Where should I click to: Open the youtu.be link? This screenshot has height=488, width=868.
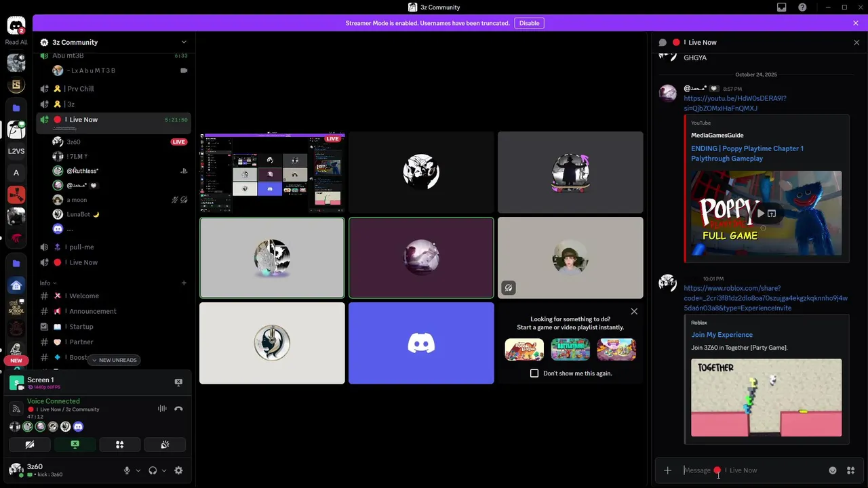735,103
